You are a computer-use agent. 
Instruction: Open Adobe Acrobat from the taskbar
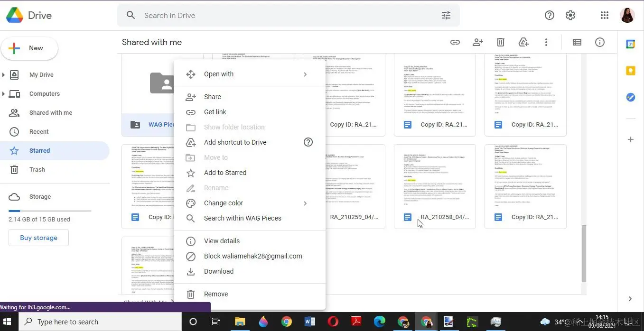356,322
